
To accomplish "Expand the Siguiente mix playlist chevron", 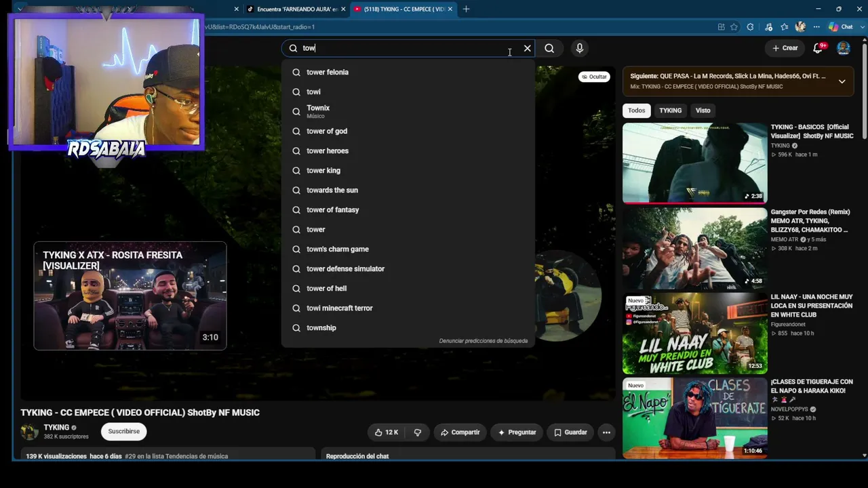I will click(x=842, y=81).
